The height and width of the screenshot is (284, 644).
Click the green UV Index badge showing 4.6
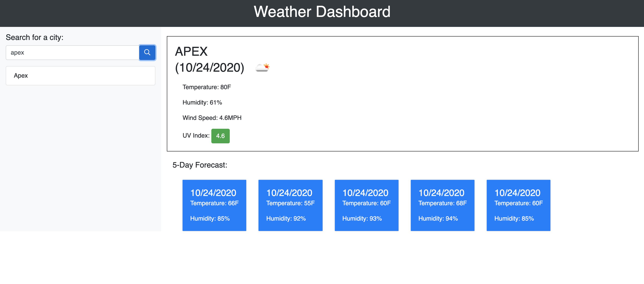pyautogui.click(x=220, y=136)
